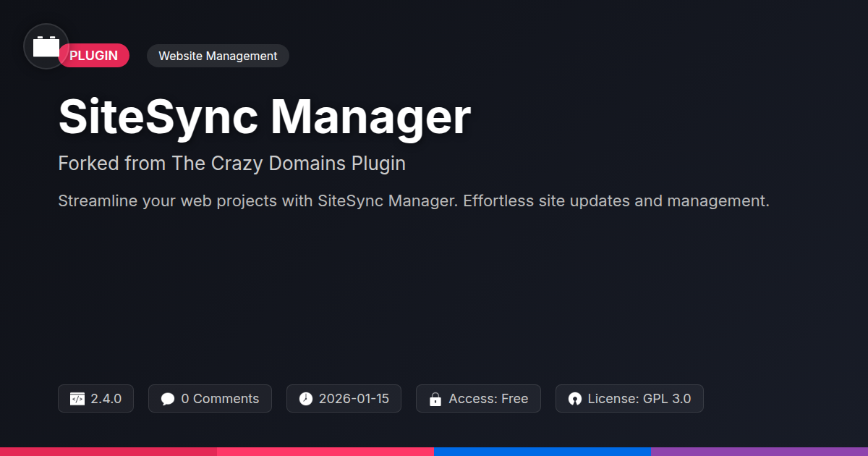Image resolution: width=868 pixels, height=456 pixels.
Task: Click the open source license icon
Action: (x=575, y=399)
